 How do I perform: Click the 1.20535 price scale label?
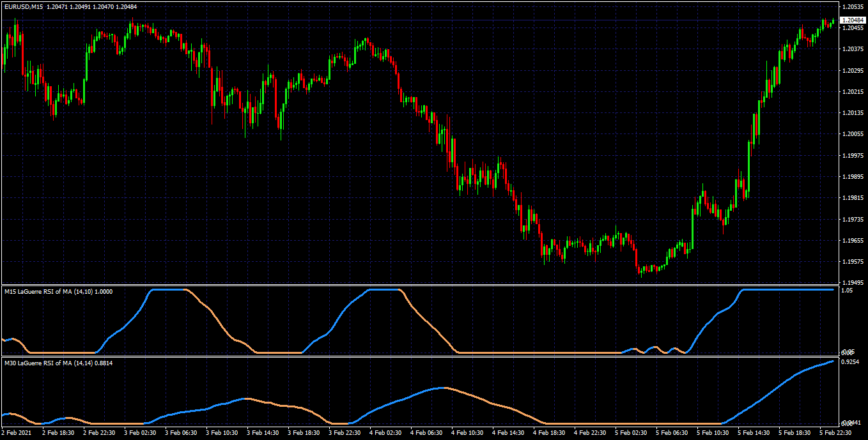tap(853, 6)
